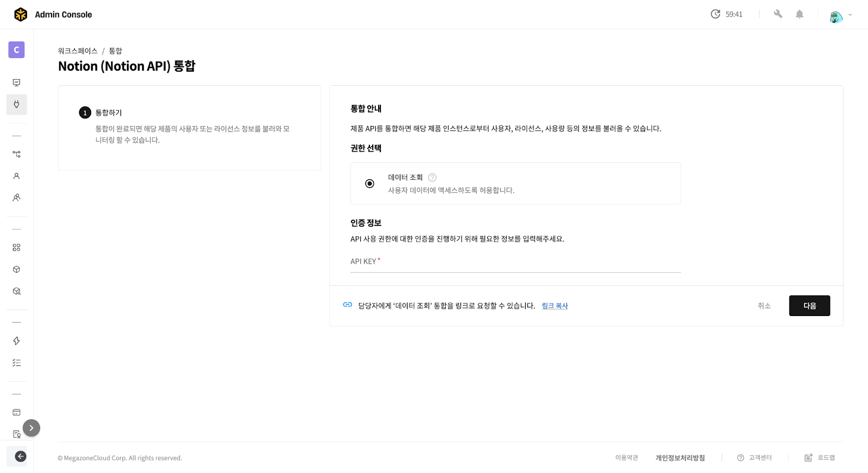Viewport: 868px width, 473px height.
Task: Click the Admin Console logo
Action: pyautogui.click(x=21, y=15)
